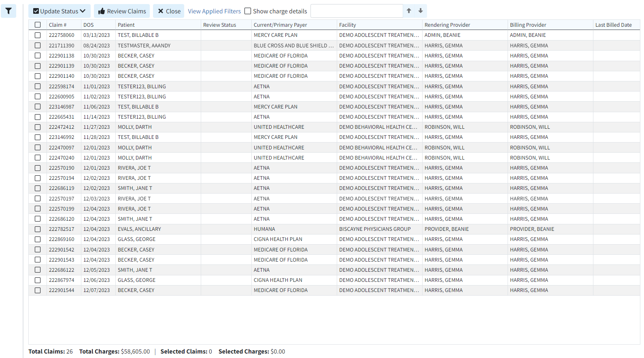Sort by the Last Billed Date header
This screenshot has height=358, width=644.
pyautogui.click(x=613, y=25)
